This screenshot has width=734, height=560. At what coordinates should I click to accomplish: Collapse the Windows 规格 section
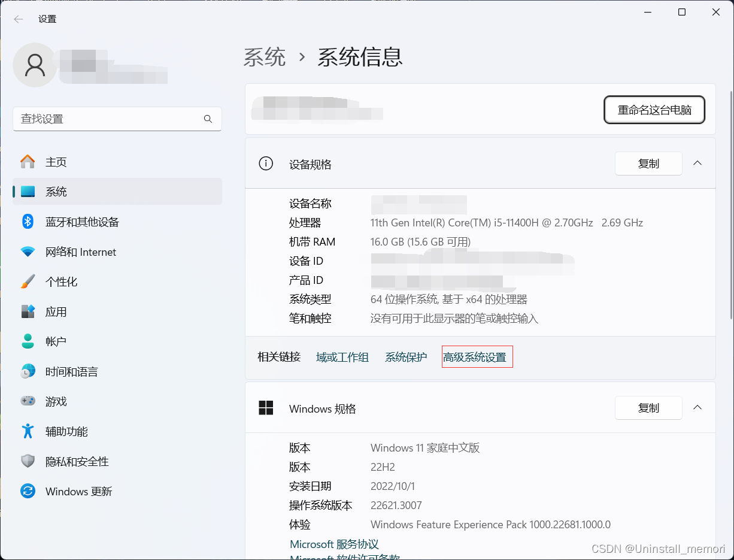(697, 408)
